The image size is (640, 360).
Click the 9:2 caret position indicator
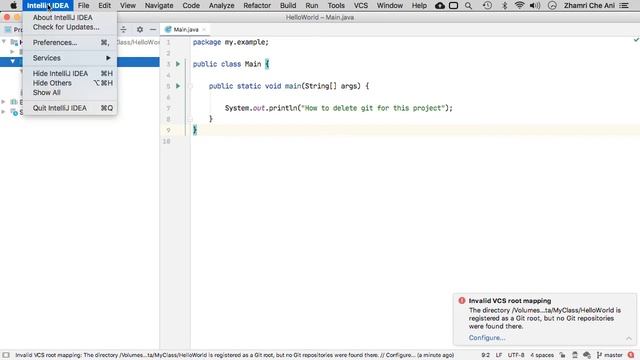[485, 355]
